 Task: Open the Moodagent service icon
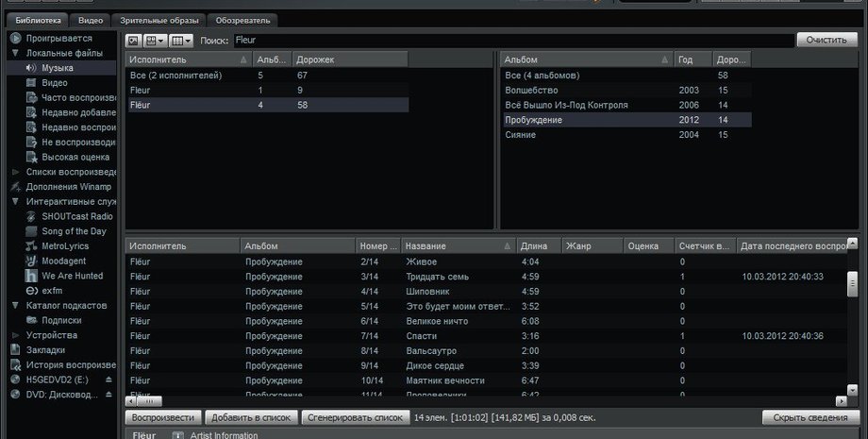[32, 261]
